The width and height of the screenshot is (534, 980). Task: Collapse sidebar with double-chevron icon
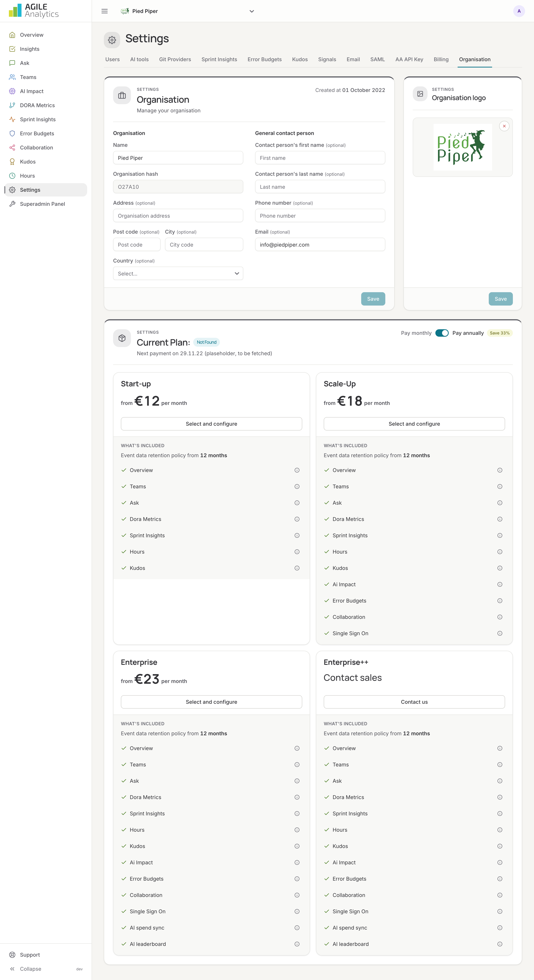12,969
